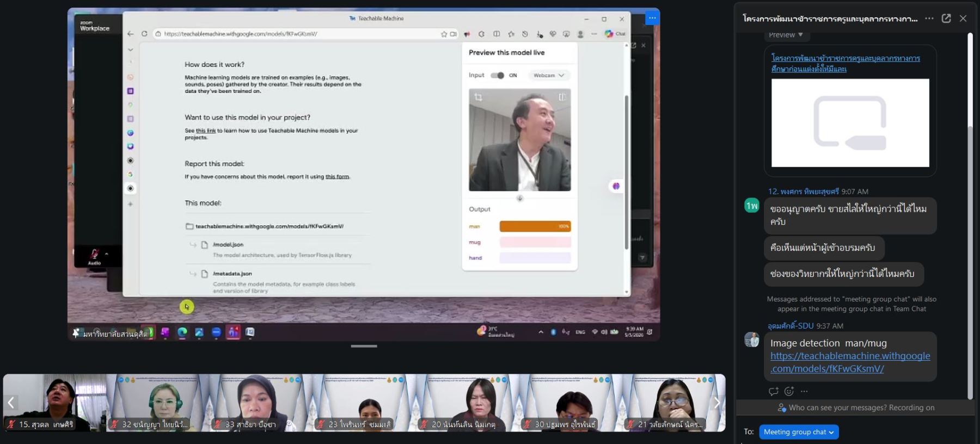Click the back arrow in the shared browser
The width and height of the screenshot is (980, 444).
[x=130, y=34]
